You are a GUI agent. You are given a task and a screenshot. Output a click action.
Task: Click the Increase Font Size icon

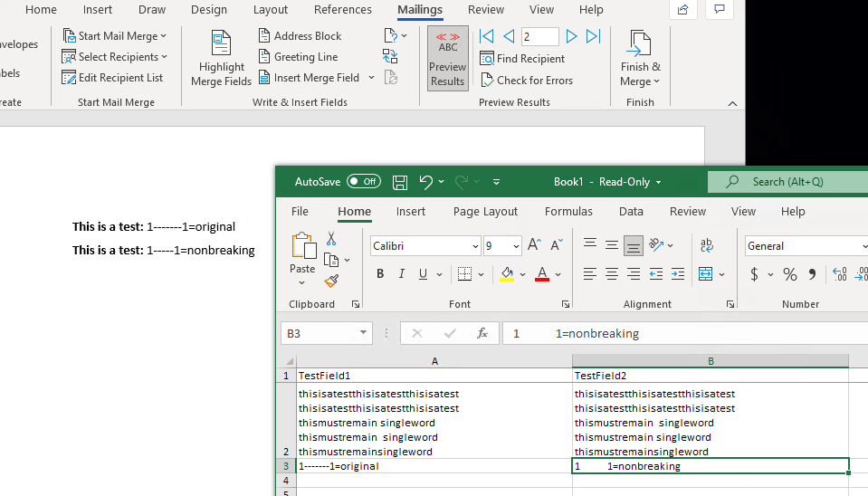click(534, 245)
